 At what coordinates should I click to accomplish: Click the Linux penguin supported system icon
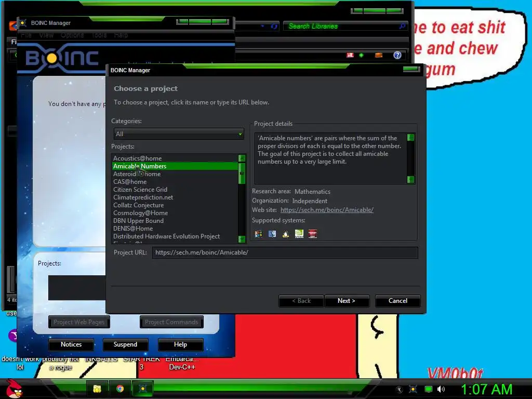click(286, 234)
